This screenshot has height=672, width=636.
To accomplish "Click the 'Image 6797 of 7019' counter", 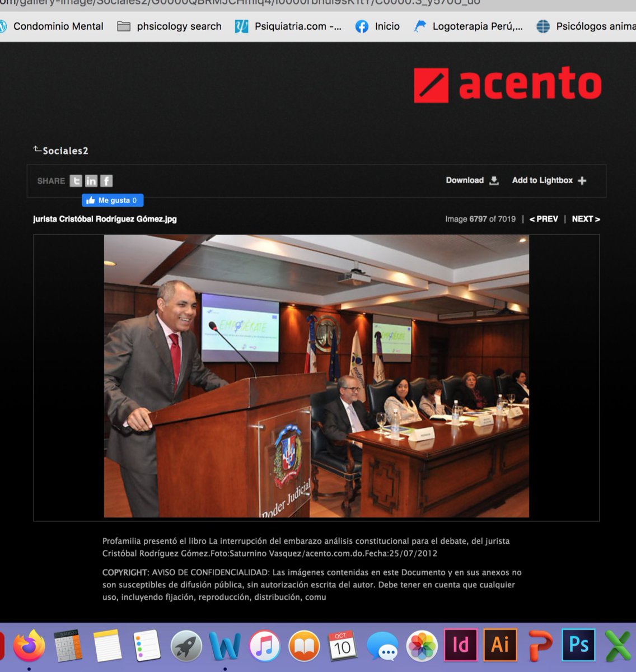I will [480, 219].
